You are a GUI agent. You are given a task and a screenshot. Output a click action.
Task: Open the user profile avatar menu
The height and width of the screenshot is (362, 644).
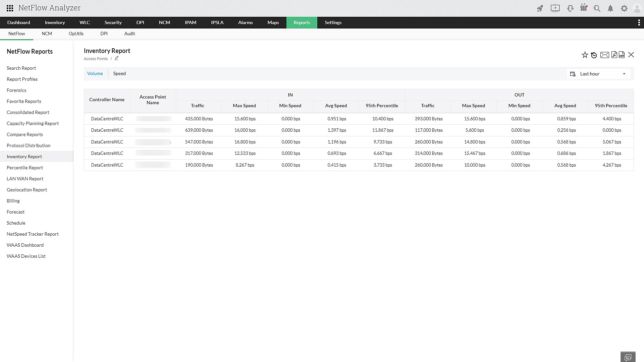click(x=636, y=8)
